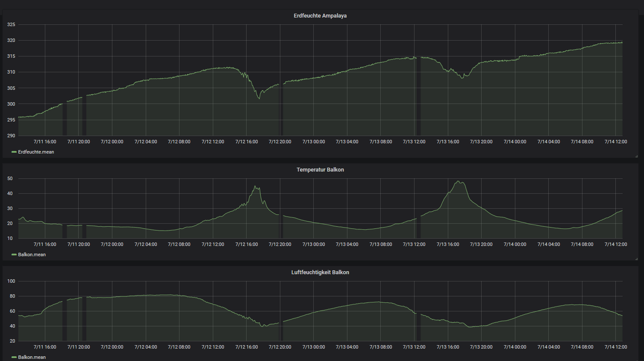
Task: Click the temperature peak near 7/12 16:00
Action: click(x=256, y=187)
